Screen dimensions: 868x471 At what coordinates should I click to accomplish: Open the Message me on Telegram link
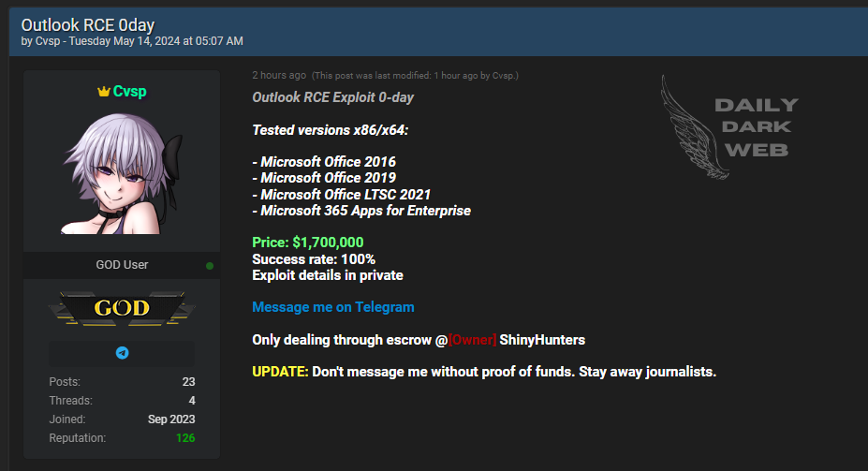point(332,307)
